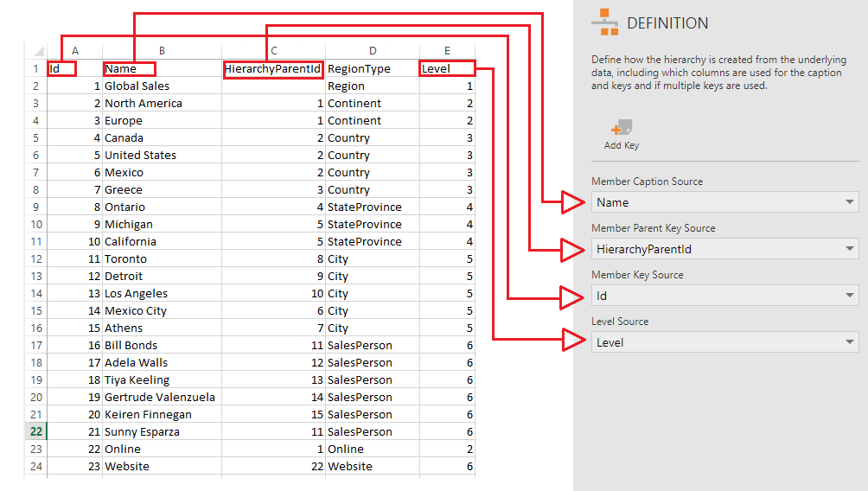Image resolution: width=868 pixels, height=491 pixels.
Task: Expand the Level Source dropdown arrow
Action: [x=849, y=342]
